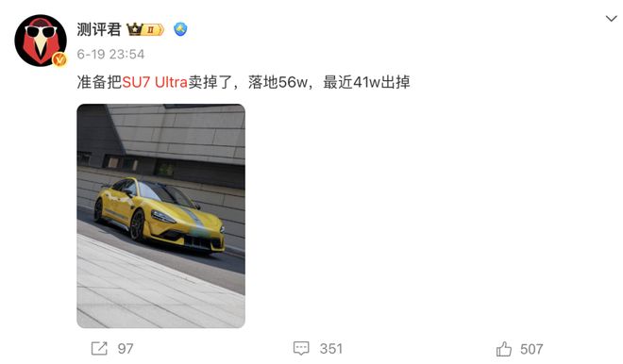Click the repost share arrow icon
The width and height of the screenshot is (623, 364).
pyautogui.click(x=99, y=349)
